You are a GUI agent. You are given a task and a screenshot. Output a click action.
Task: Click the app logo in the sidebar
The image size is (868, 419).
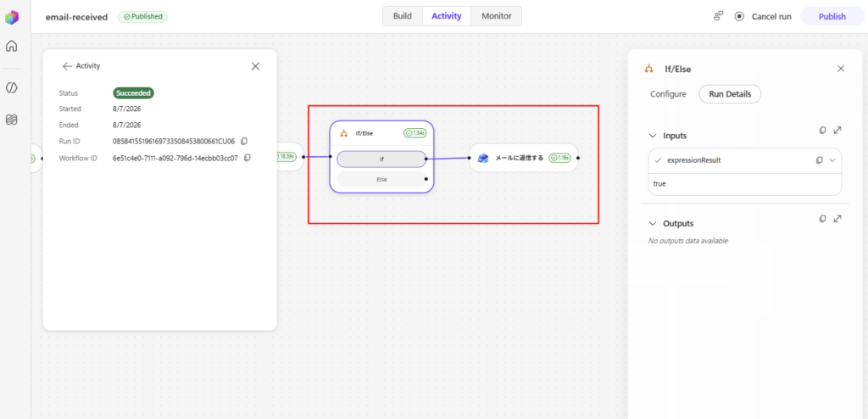coord(12,18)
